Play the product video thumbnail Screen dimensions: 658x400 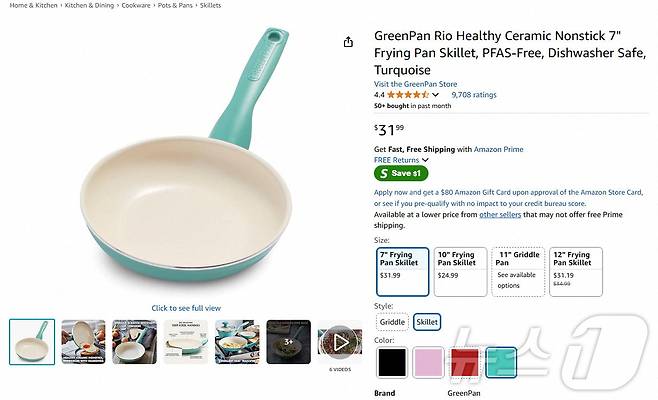click(340, 342)
